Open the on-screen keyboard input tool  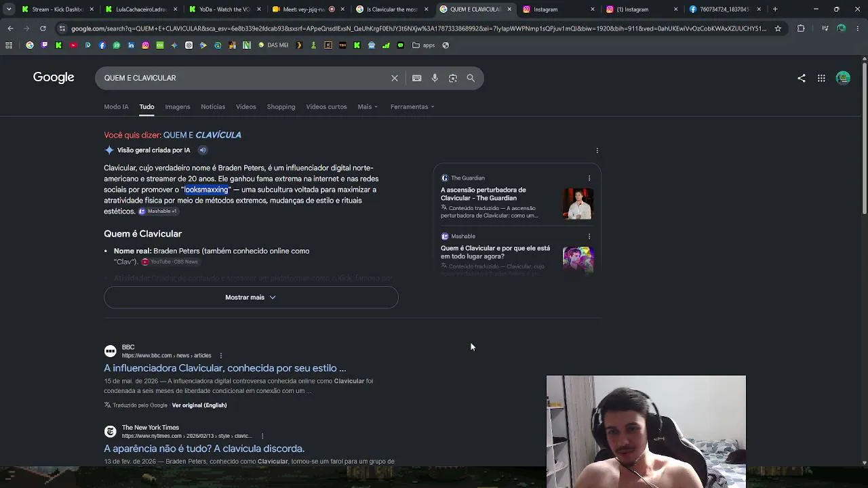click(417, 78)
